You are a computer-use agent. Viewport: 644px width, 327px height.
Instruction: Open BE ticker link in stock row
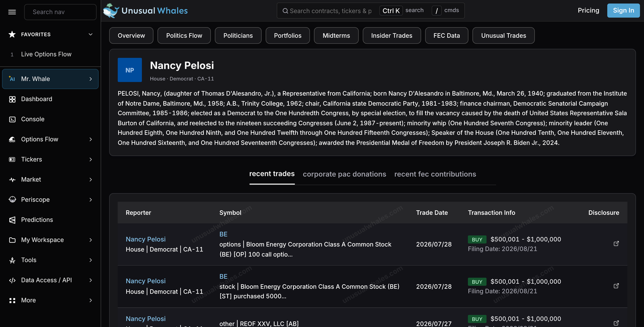[x=224, y=276]
